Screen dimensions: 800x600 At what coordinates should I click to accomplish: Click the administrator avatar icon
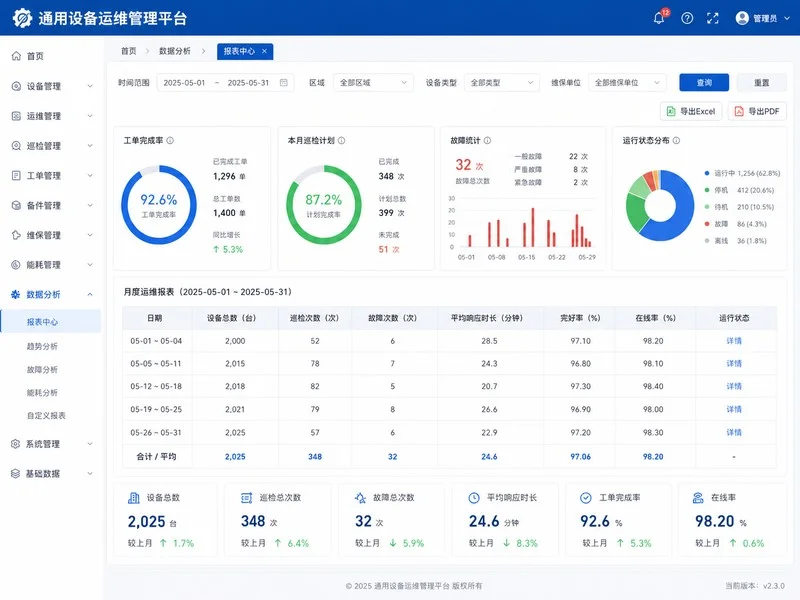(742, 18)
